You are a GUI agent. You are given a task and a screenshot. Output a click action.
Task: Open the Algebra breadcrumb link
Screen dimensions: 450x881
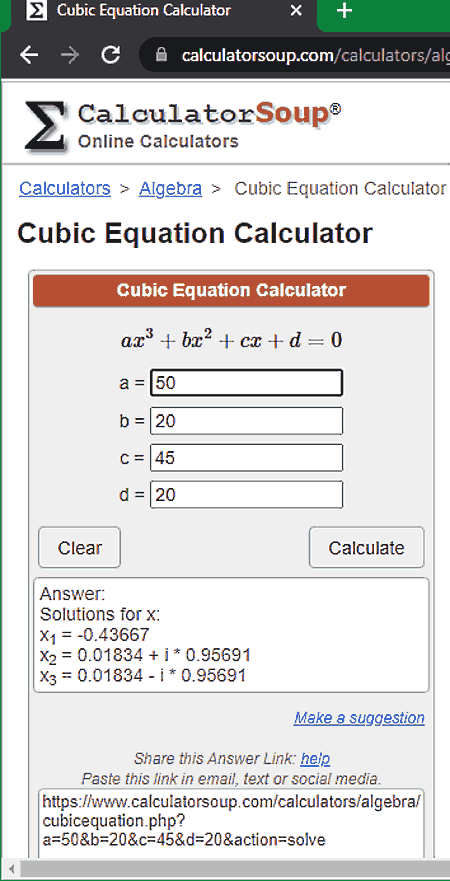point(170,189)
